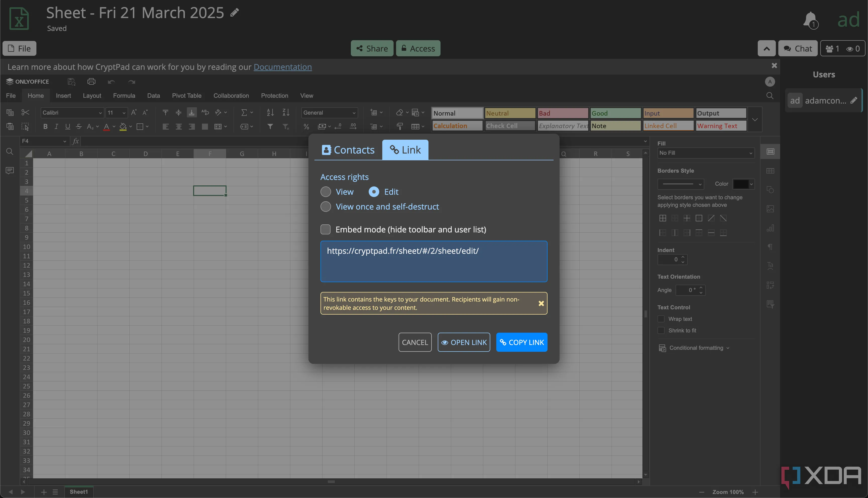Select View once and self-destruct option
The image size is (868, 498).
click(x=325, y=207)
